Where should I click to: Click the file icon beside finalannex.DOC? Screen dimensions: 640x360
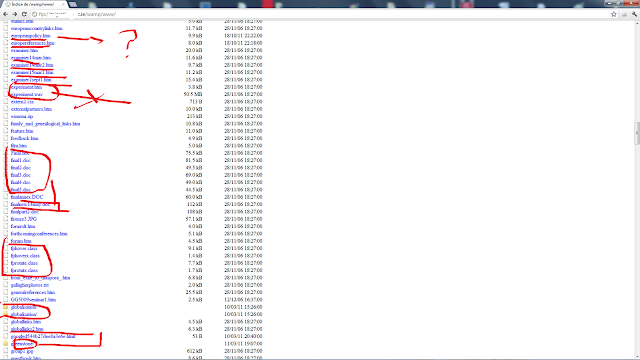(6, 197)
